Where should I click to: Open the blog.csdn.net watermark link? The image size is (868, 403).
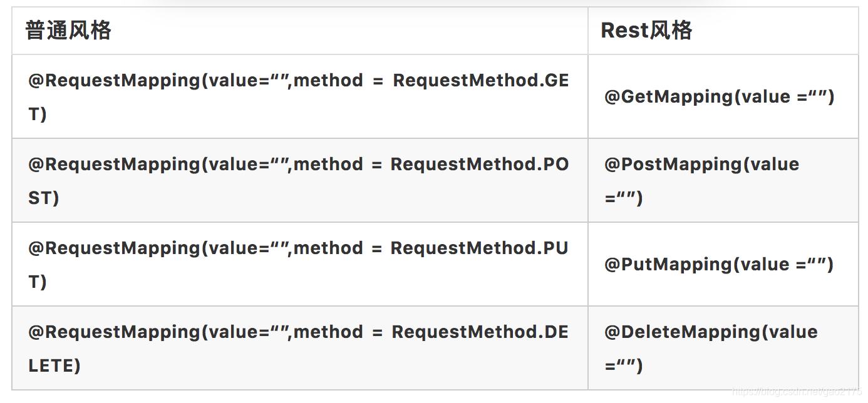coord(797,392)
